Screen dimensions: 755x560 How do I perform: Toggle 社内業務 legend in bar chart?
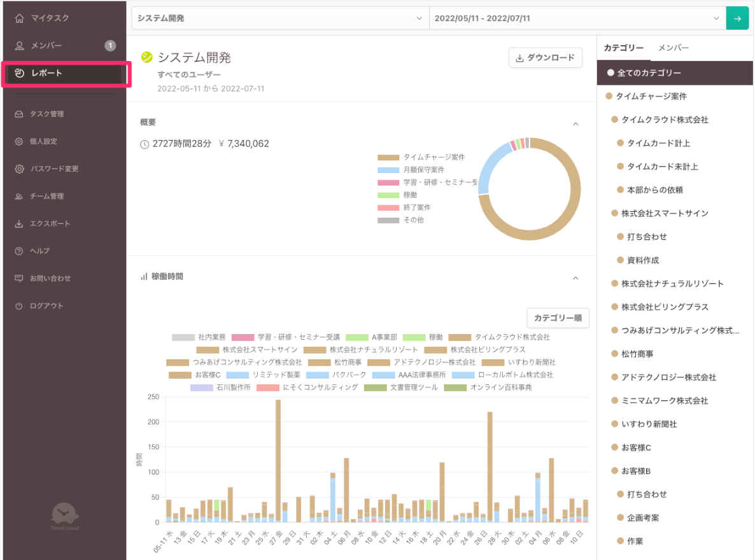(199, 337)
